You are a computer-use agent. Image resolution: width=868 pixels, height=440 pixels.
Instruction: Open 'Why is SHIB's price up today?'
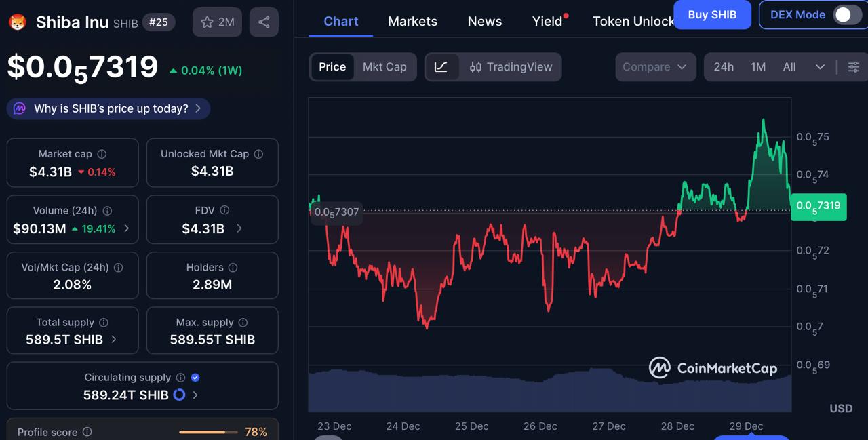coord(108,108)
